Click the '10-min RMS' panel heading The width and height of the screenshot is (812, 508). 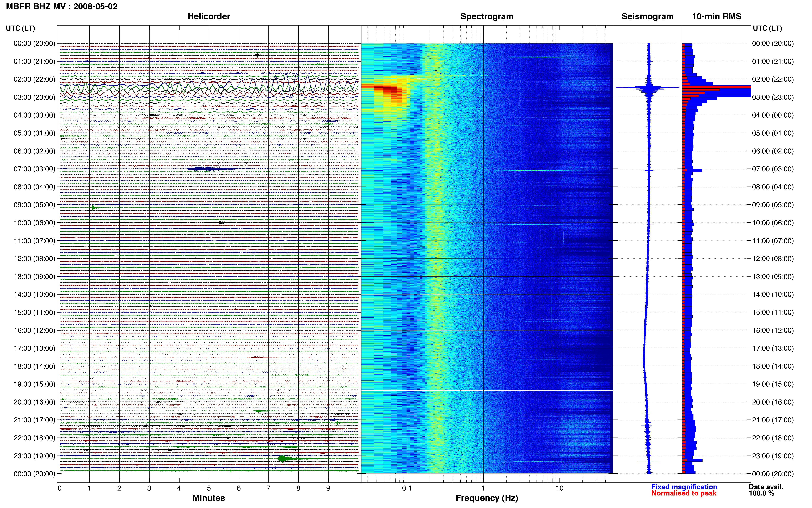tap(717, 16)
